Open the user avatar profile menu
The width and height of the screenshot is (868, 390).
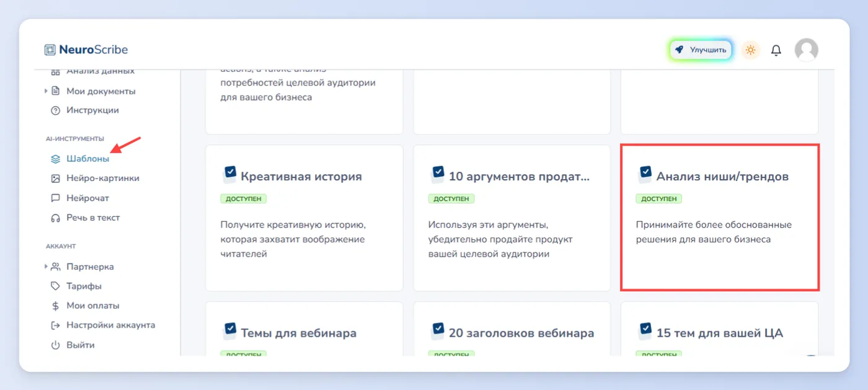pos(807,50)
